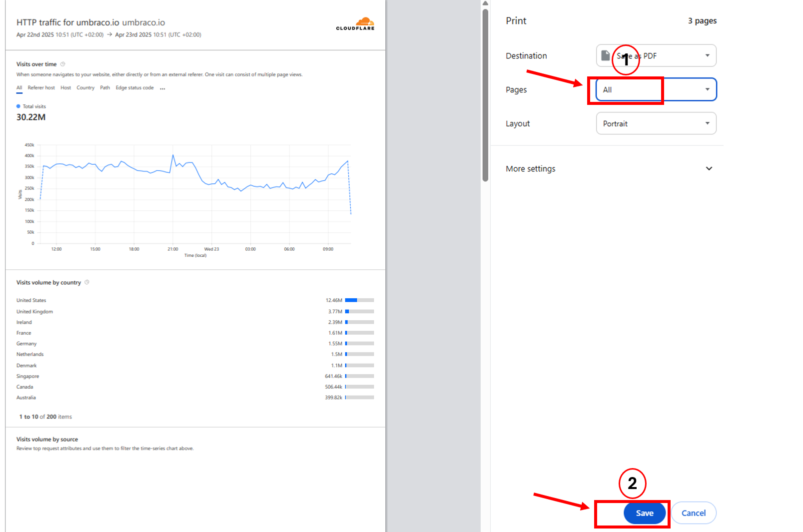Image resolution: width=803 pixels, height=532 pixels.
Task: Click the United States visits bar
Action: tap(359, 300)
